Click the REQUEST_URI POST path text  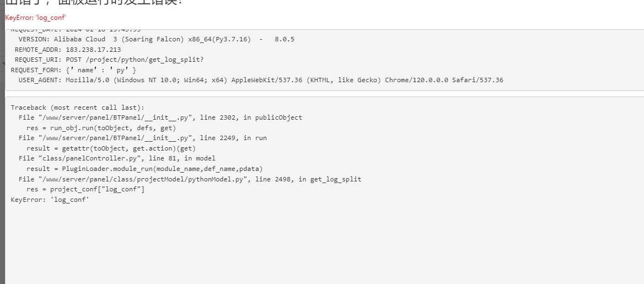point(135,60)
